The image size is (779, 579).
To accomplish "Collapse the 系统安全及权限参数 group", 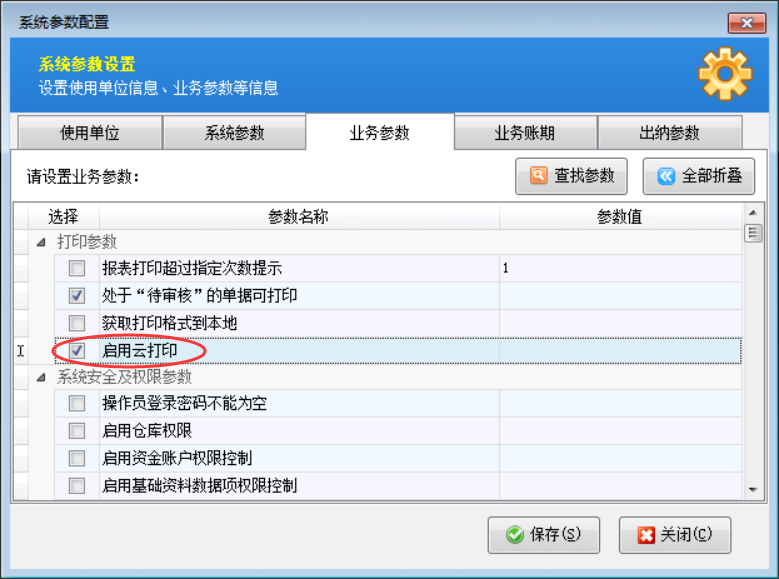I will [41, 378].
